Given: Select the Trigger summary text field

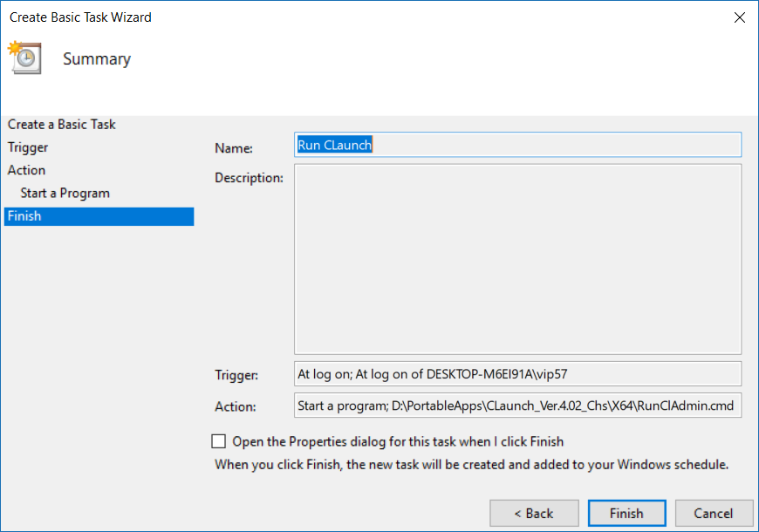Looking at the screenshot, I should coord(517,374).
